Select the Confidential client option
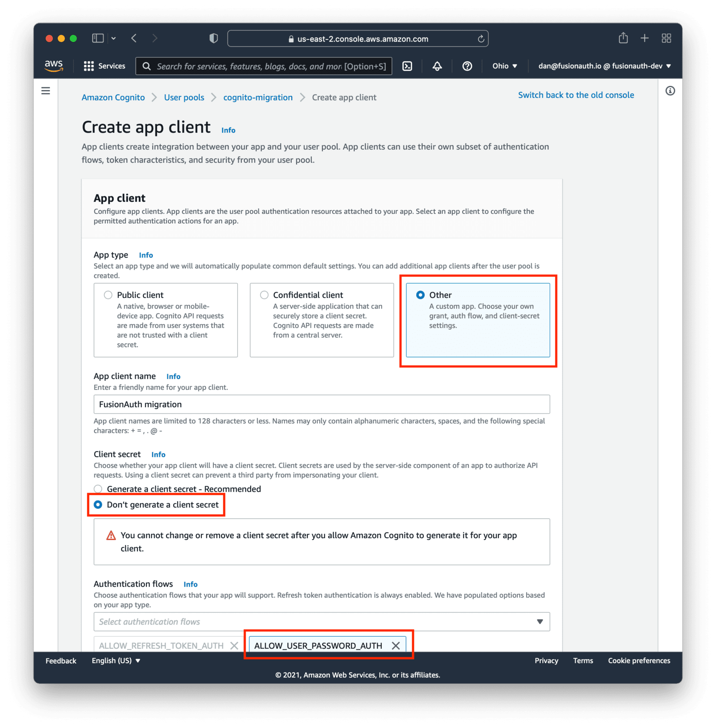 point(264,295)
